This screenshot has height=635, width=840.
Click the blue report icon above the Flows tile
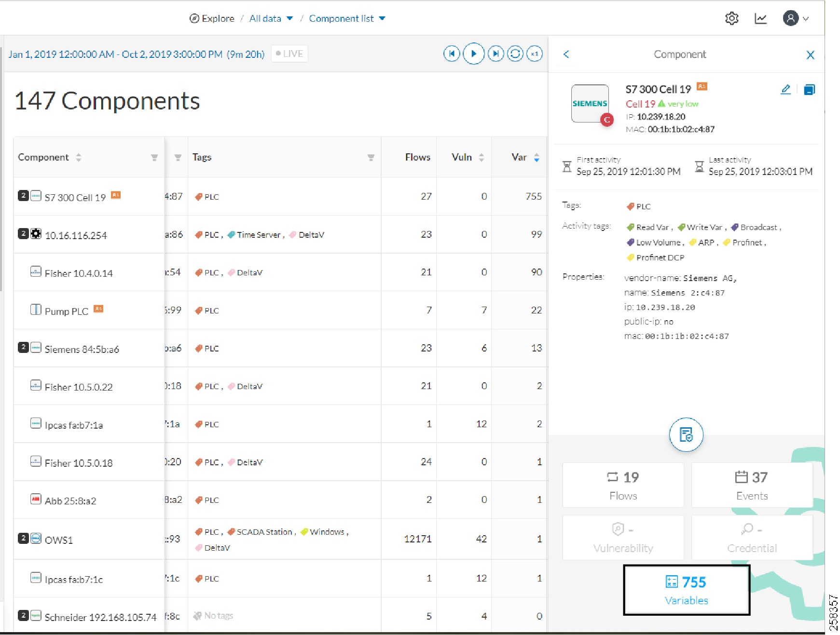click(686, 434)
